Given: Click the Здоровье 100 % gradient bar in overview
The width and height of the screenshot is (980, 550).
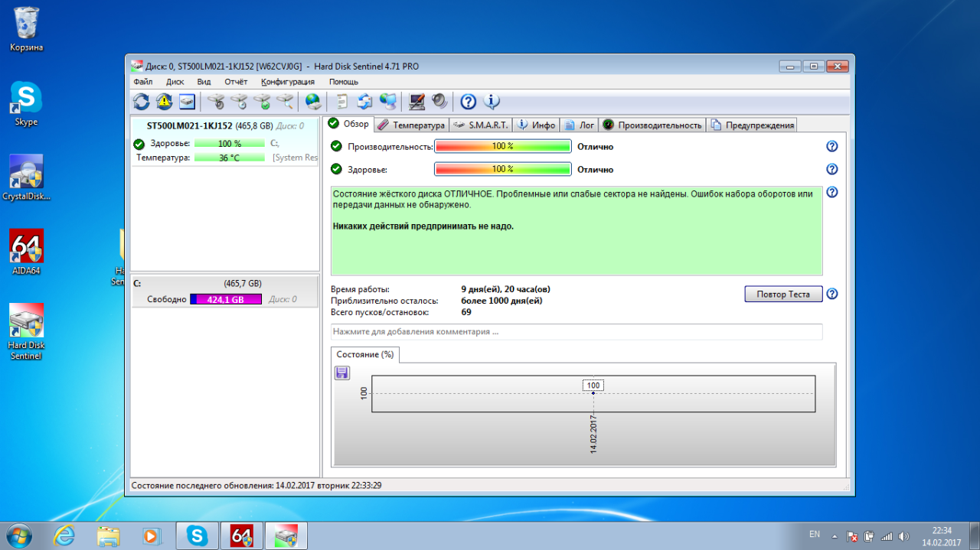Looking at the screenshot, I should (x=503, y=169).
